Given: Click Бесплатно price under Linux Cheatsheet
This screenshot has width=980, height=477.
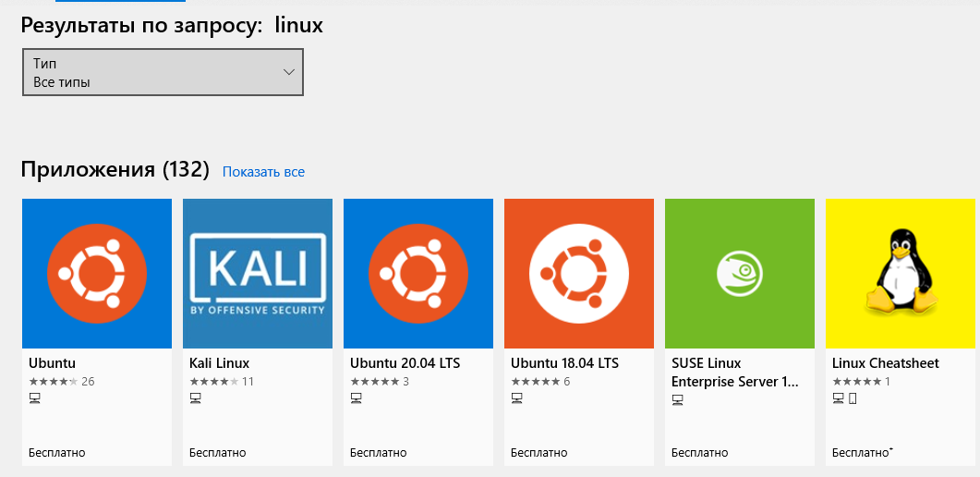Looking at the screenshot, I should coord(862,453).
